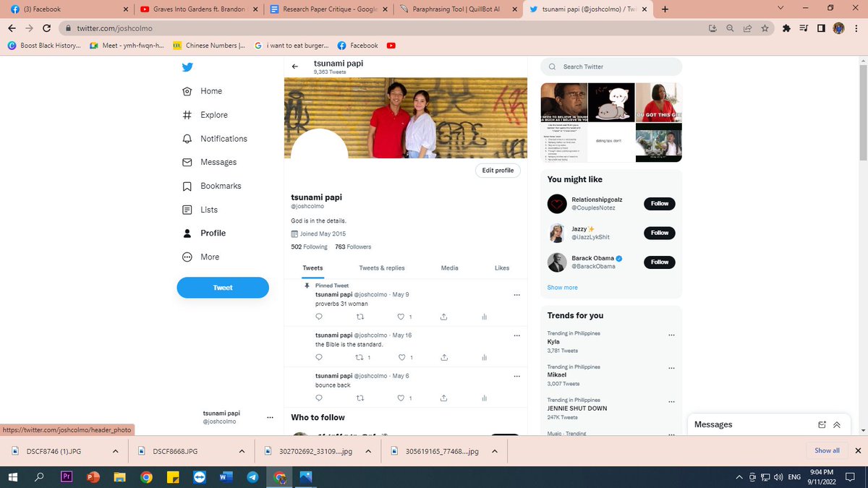Click the Search Twitter field
The width and height of the screenshot is (868, 488).
pyautogui.click(x=611, y=67)
